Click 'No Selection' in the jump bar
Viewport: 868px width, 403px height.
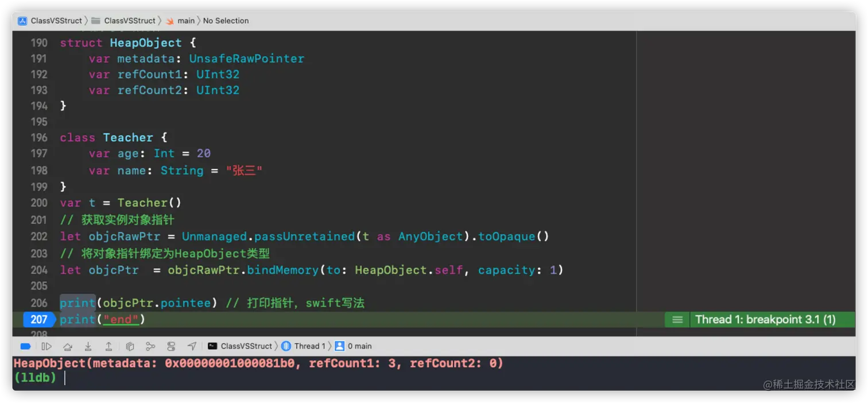pyautogui.click(x=226, y=21)
